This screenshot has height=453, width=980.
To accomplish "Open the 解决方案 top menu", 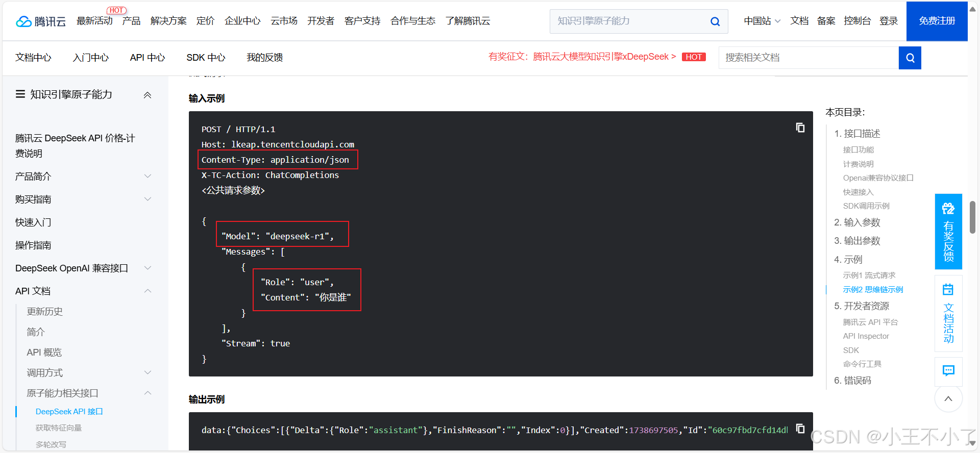I will [168, 21].
